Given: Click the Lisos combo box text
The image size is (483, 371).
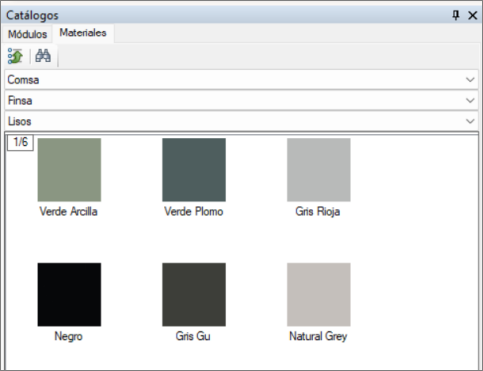Looking at the screenshot, I should 20,121.
